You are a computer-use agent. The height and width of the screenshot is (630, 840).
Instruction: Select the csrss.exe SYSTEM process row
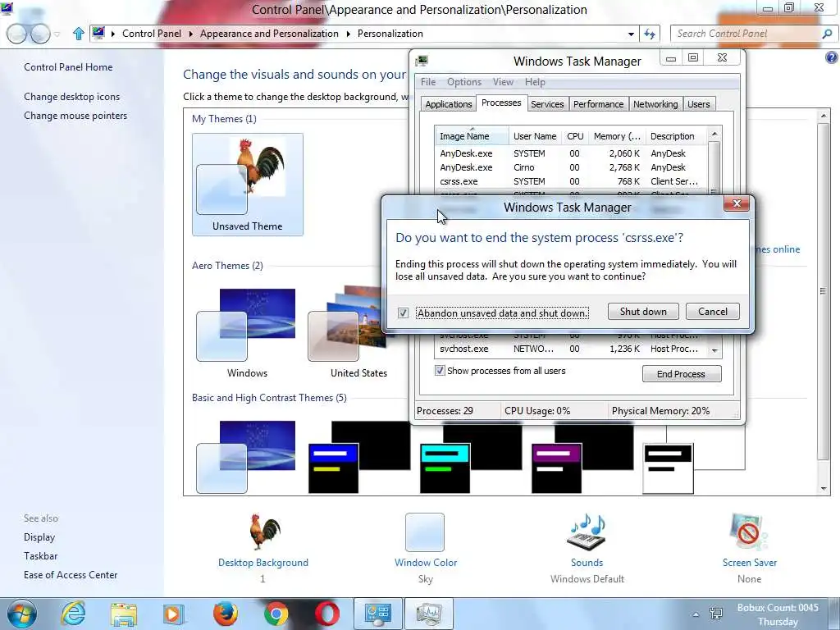point(571,181)
